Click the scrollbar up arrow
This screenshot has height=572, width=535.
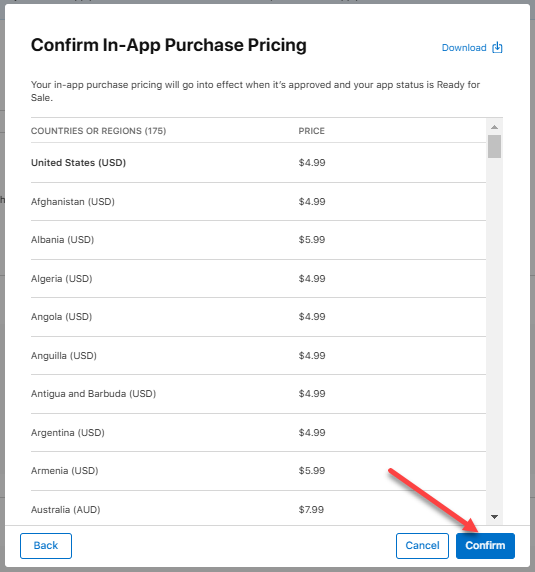click(x=495, y=127)
